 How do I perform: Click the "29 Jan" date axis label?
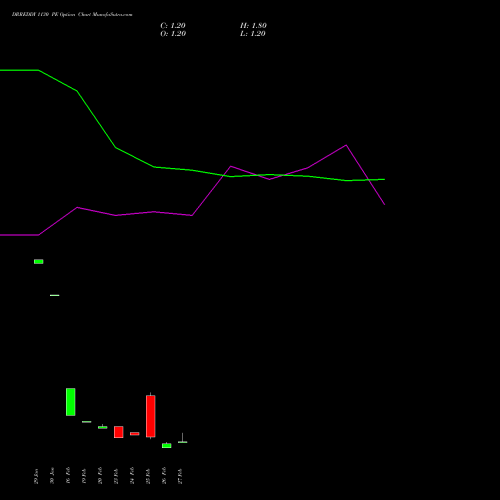[36, 476]
